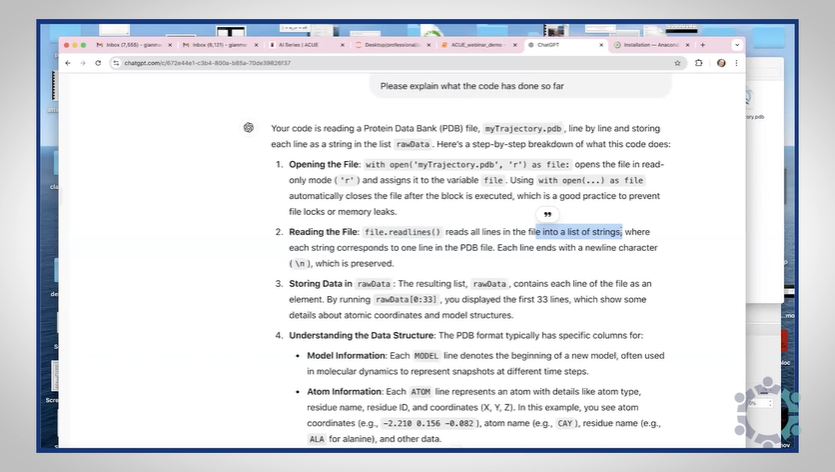Screen dimensions: 835x472
Task: Click the ATOM inline code
Action: click(x=420, y=392)
